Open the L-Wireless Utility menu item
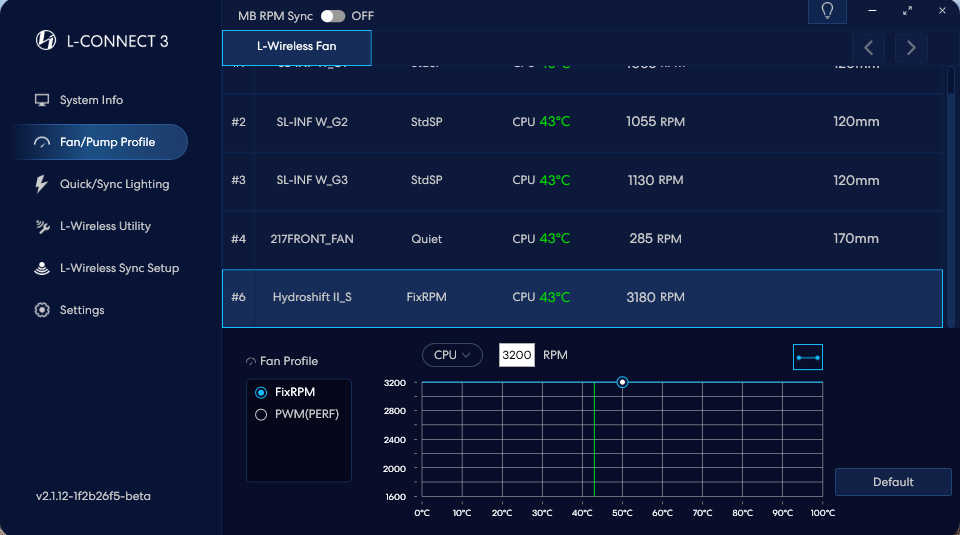Viewport: 960px width, 535px height. click(x=105, y=226)
